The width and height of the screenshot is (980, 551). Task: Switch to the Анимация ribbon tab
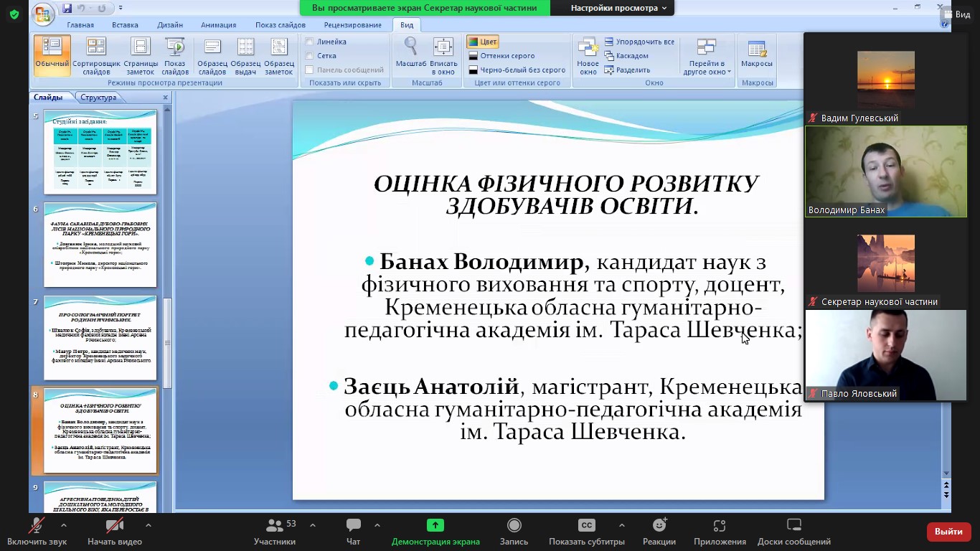point(218,25)
